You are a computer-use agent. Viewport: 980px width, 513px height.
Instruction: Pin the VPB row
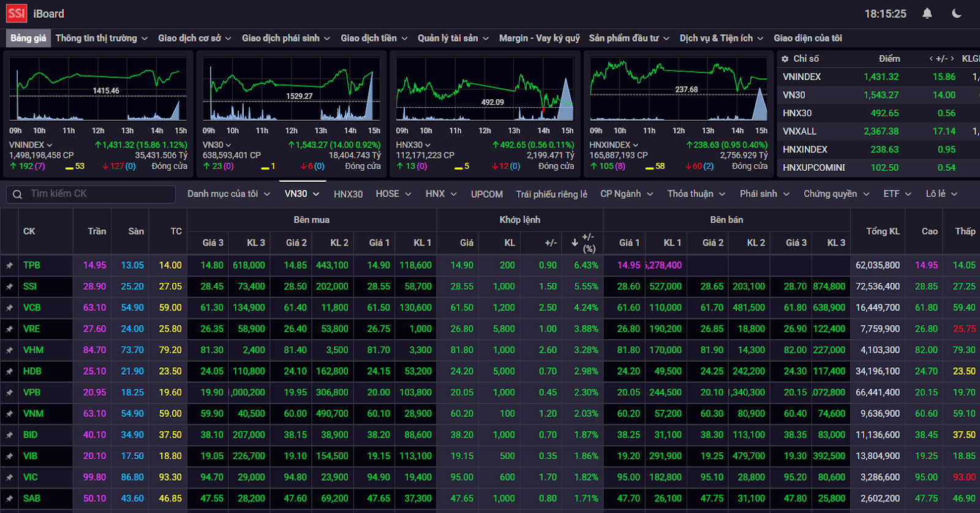coord(9,392)
